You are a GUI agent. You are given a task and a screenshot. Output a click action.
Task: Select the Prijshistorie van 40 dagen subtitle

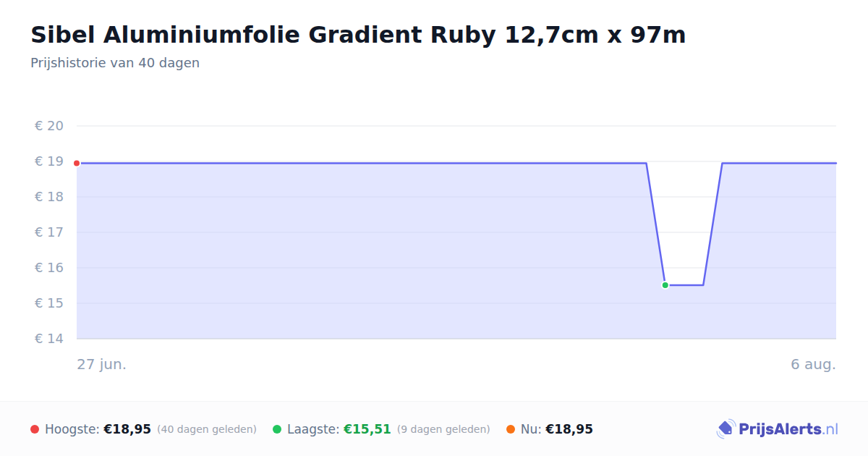tap(115, 63)
